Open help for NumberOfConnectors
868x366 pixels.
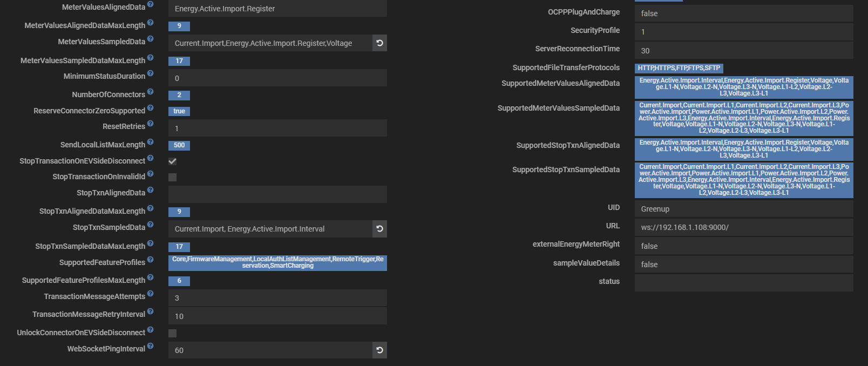point(151,92)
